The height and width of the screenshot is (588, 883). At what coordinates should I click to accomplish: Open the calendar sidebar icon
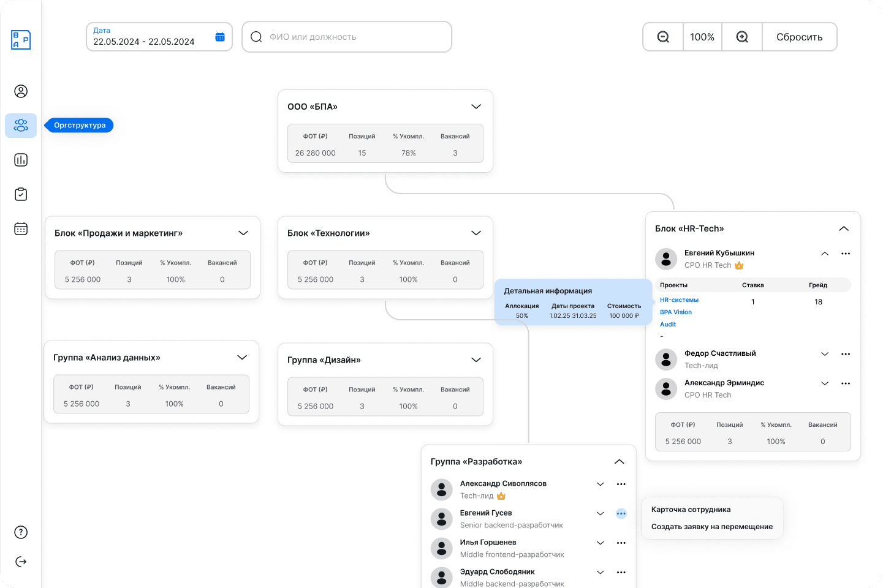coord(21,228)
